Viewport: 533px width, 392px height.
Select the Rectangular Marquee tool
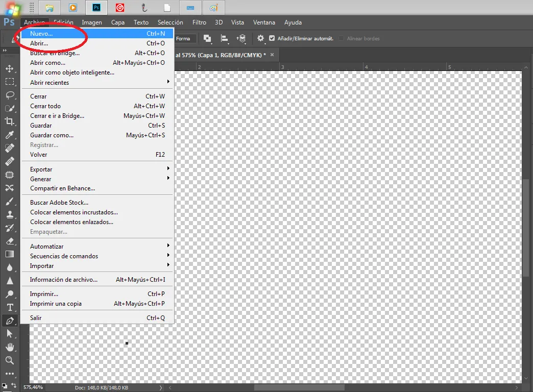click(x=10, y=82)
